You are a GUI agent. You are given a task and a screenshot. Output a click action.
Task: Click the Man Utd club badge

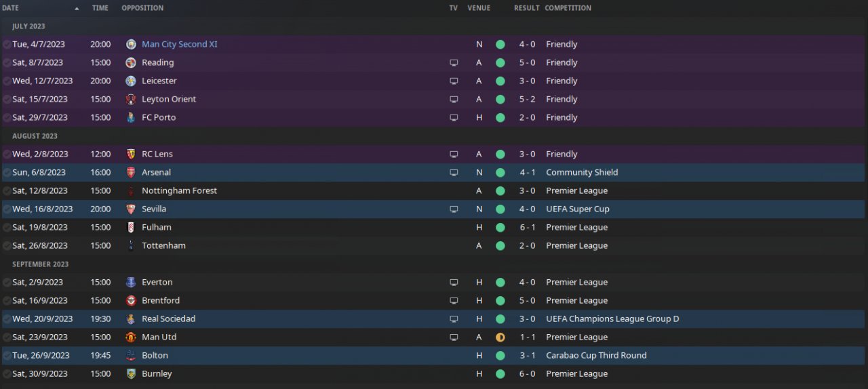(131, 337)
